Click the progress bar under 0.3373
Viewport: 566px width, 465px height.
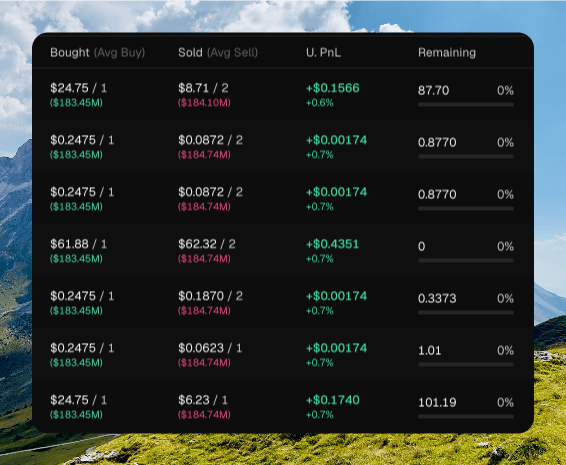(466, 313)
